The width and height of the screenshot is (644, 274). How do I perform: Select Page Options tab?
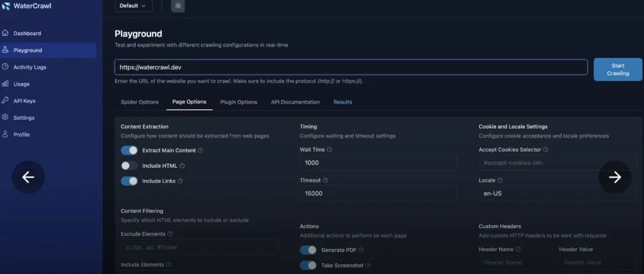coord(190,101)
